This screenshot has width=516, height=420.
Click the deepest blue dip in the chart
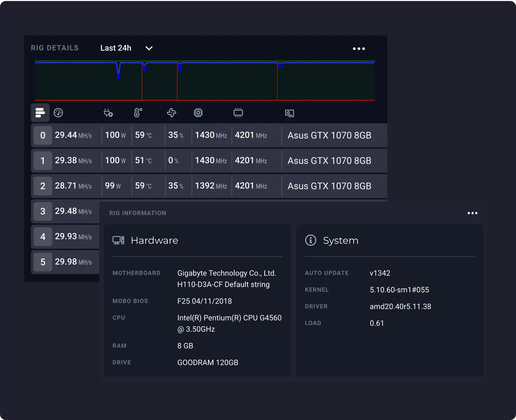(x=118, y=75)
